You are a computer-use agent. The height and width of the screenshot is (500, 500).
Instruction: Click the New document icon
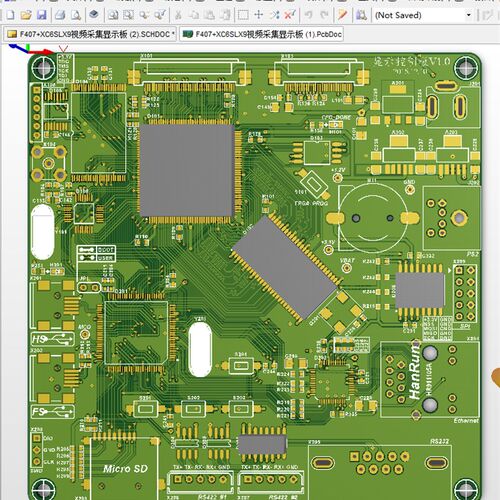[x=10, y=15]
